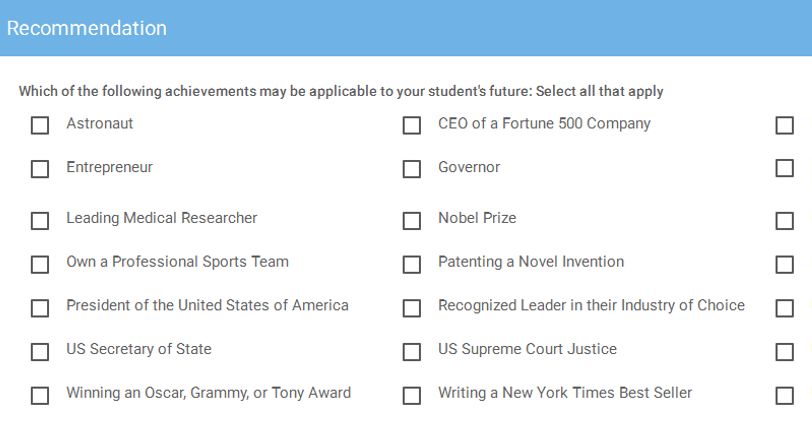Click the Governor label text

(469, 167)
